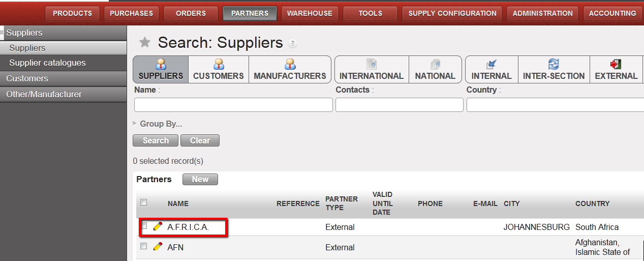The height and width of the screenshot is (261, 644).
Task: Click the Suppliers filter icon
Action: (161, 65)
